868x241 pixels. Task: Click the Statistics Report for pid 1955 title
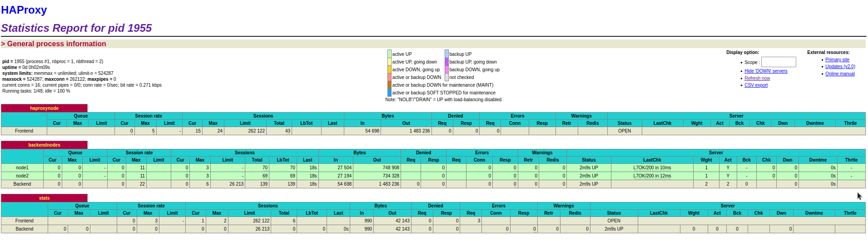click(76, 28)
